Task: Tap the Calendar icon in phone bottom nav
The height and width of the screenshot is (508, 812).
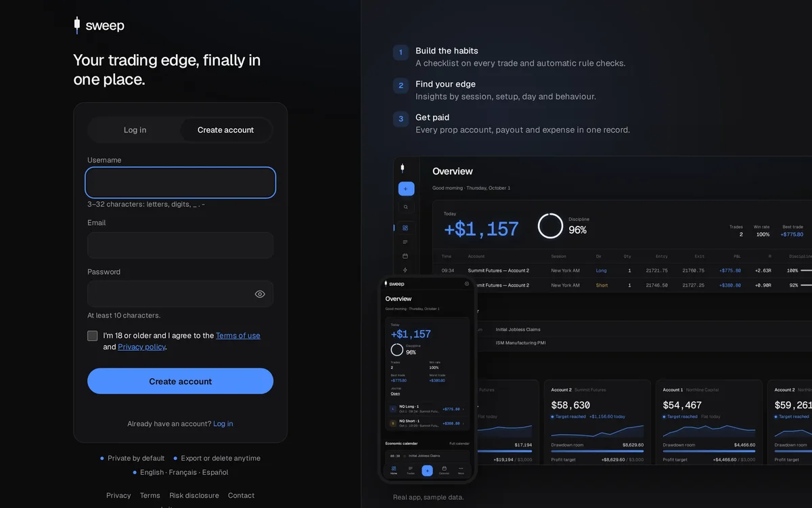Action: pyautogui.click(x=444, y=469)
